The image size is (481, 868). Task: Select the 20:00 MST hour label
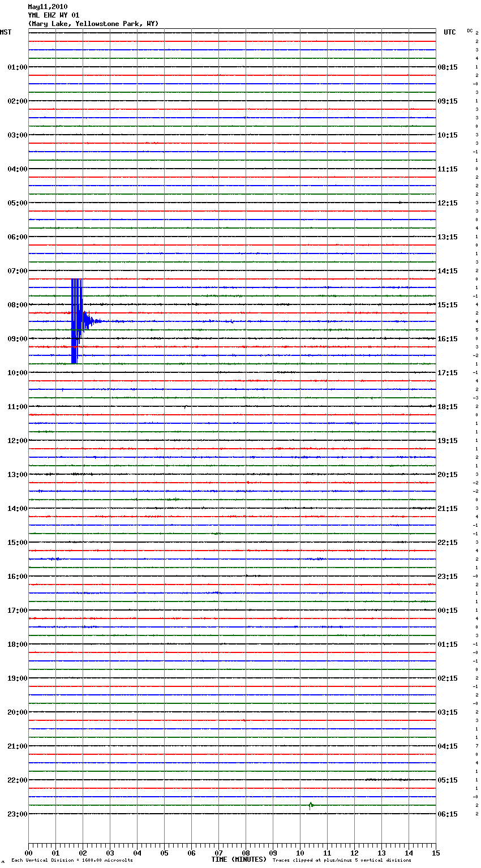pos(17,712)
